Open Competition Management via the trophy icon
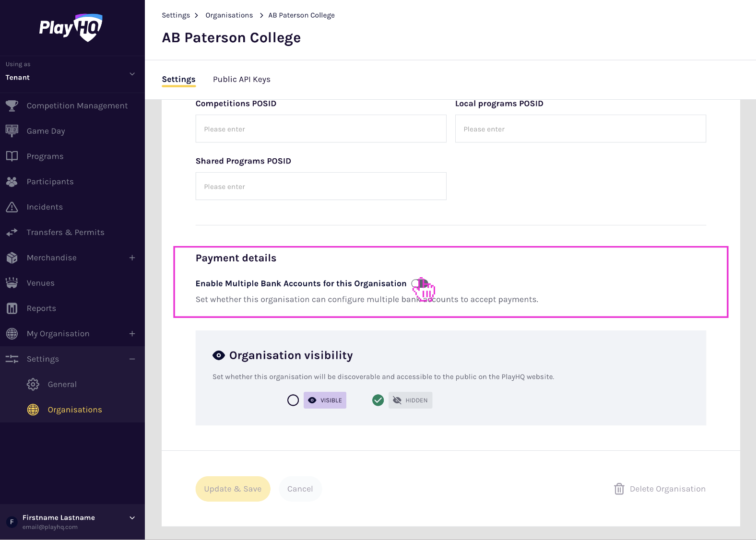Screen dimensions: 756x540 click(x=12, y=106)
